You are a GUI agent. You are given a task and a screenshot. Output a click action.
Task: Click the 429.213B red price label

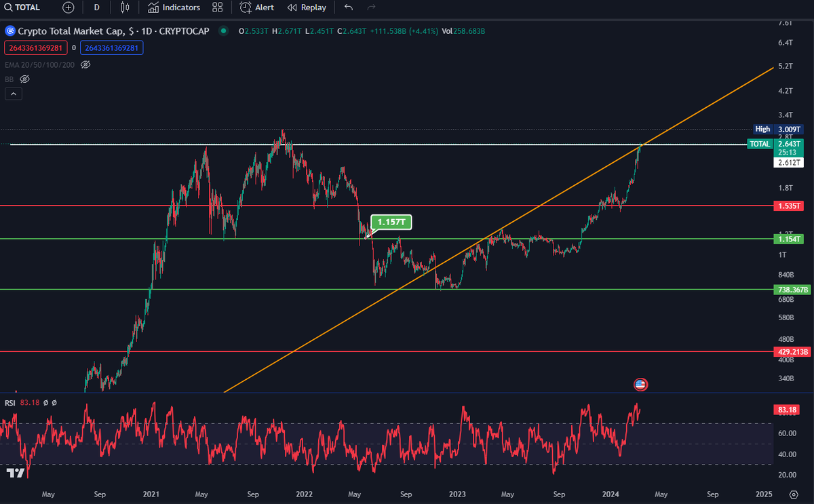tap(792, 352)
